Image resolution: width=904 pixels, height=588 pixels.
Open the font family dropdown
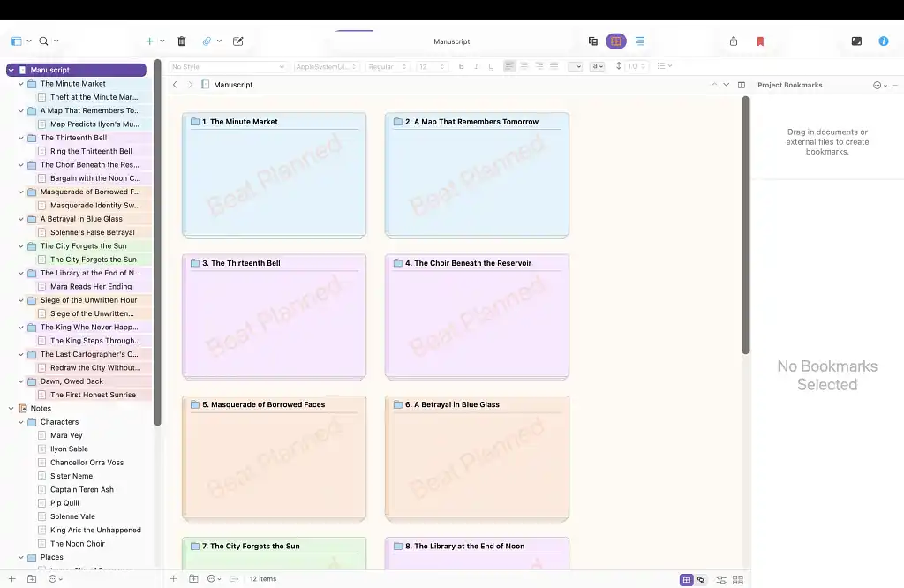[x=327, y=67]
